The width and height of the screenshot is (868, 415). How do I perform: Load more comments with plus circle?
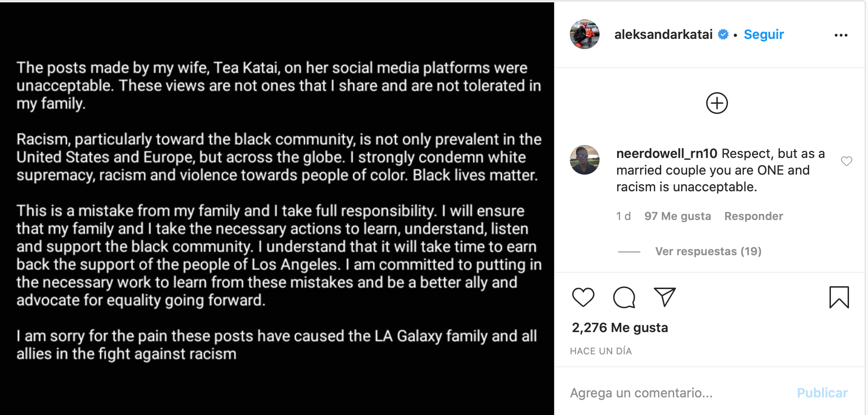717,103
